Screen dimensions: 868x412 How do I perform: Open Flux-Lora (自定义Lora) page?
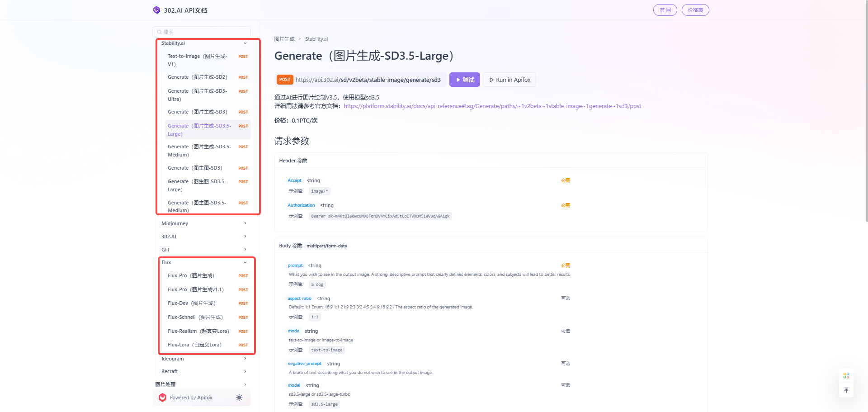coord(207,345)
